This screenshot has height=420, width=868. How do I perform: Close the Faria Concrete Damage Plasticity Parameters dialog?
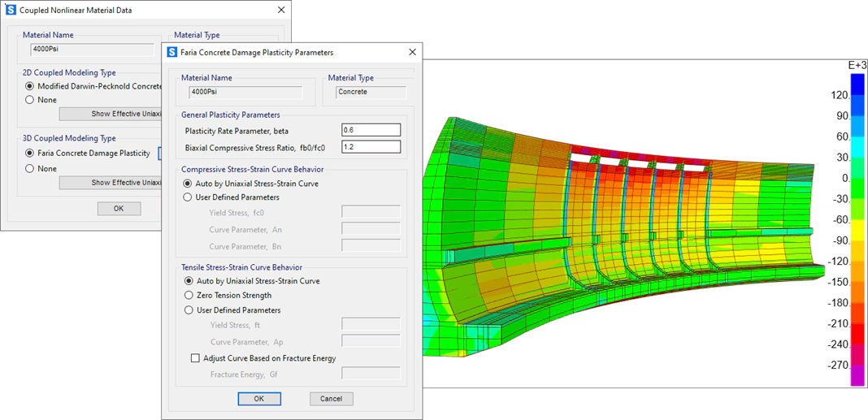(x=412, y=52)
